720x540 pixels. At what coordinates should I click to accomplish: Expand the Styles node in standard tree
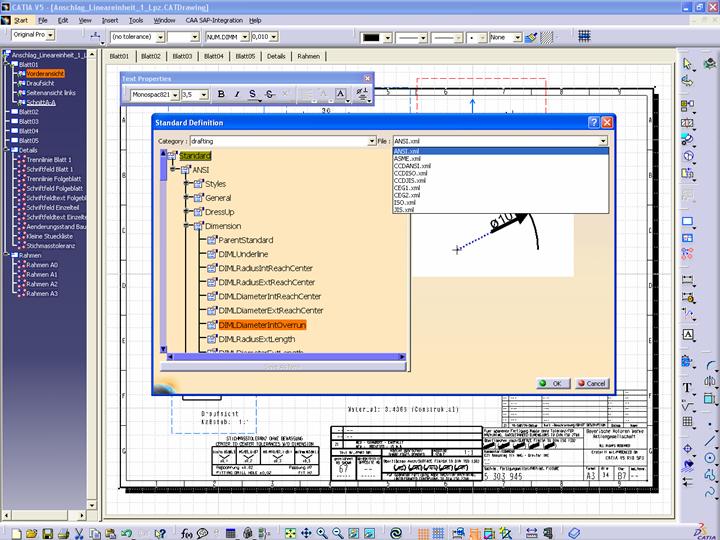coord(186,184)
